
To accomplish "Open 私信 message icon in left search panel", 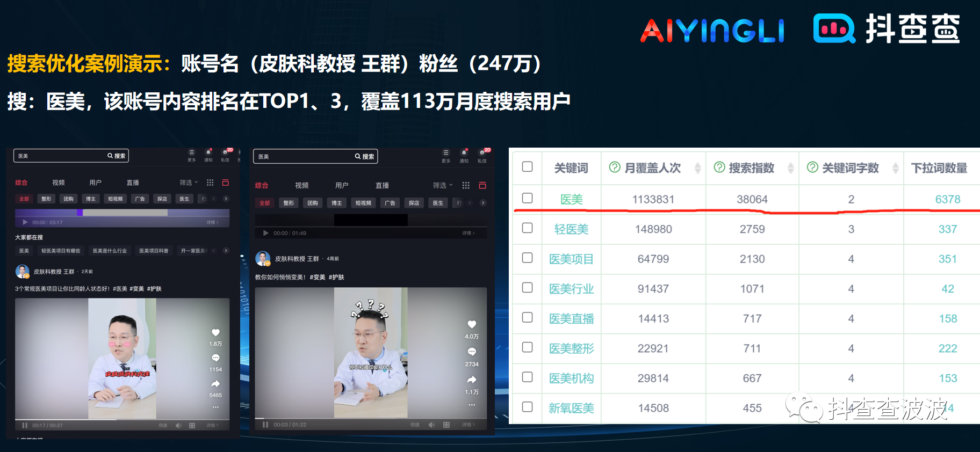I will tap(225, 152).
